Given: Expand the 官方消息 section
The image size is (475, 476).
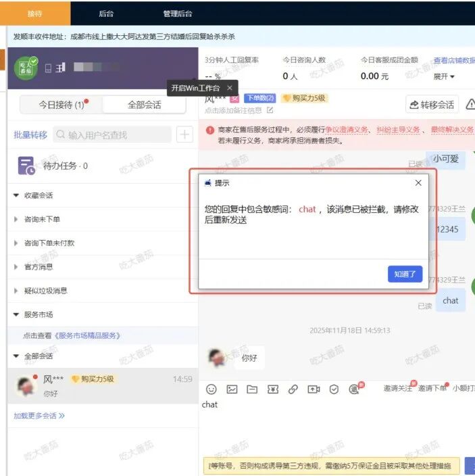Looking at the screenshot, I should click(16, 267).
